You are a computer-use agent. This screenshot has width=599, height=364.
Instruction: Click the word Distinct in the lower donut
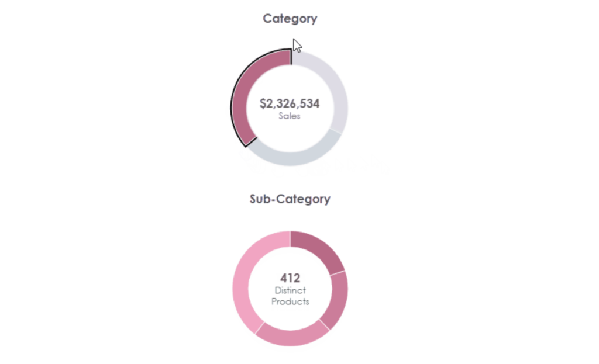(x=290, y=290)
